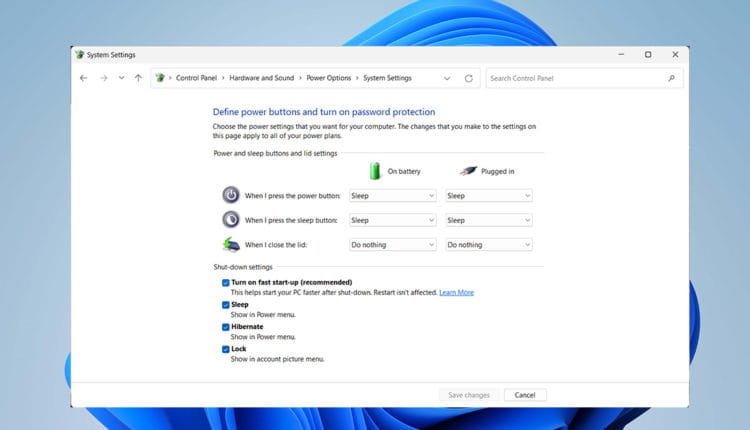Viewport: 750px width, 430px height.
Task: Click the 'Define power buttons' heading text
Action: (324, 112)
